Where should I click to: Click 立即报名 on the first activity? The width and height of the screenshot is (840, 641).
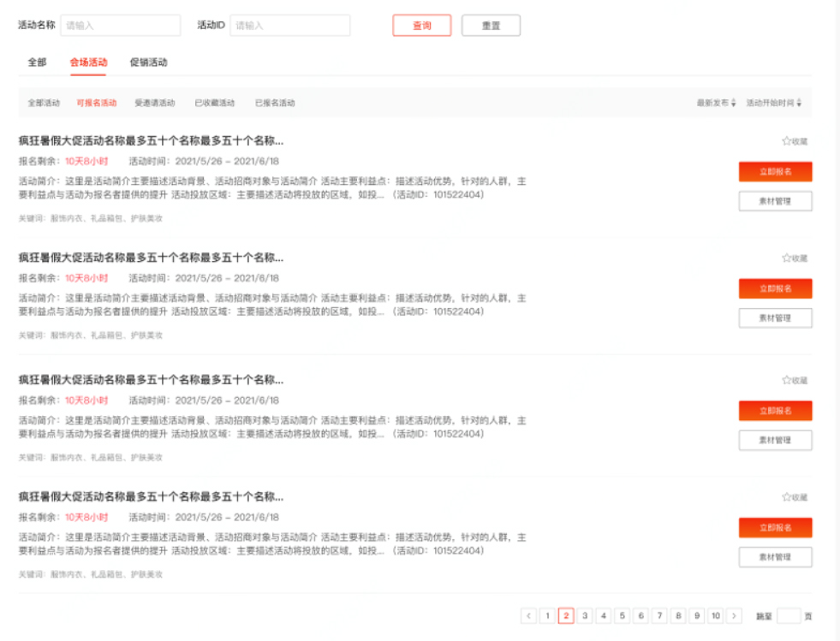(x=775, y=171)
